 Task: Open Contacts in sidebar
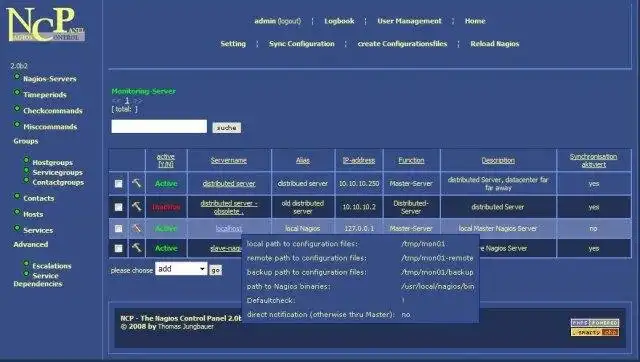click(x=39, y=198)
